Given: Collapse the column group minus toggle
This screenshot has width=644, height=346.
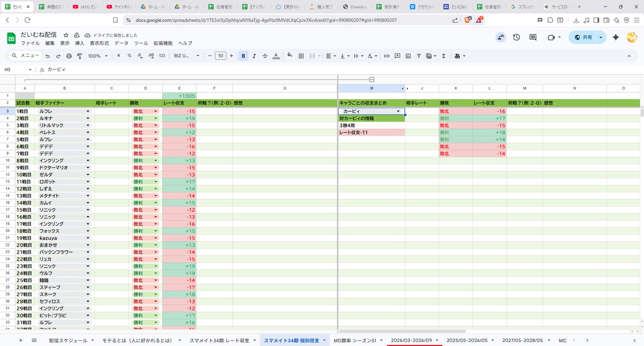Looking at the screenshot, I should coord(372,80).
